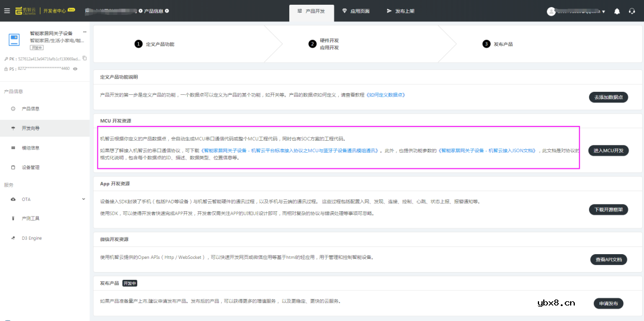Open D3 Engine in the sidebar
The width and height of the screenshot is (644, 321).
[x=45, y=237]
